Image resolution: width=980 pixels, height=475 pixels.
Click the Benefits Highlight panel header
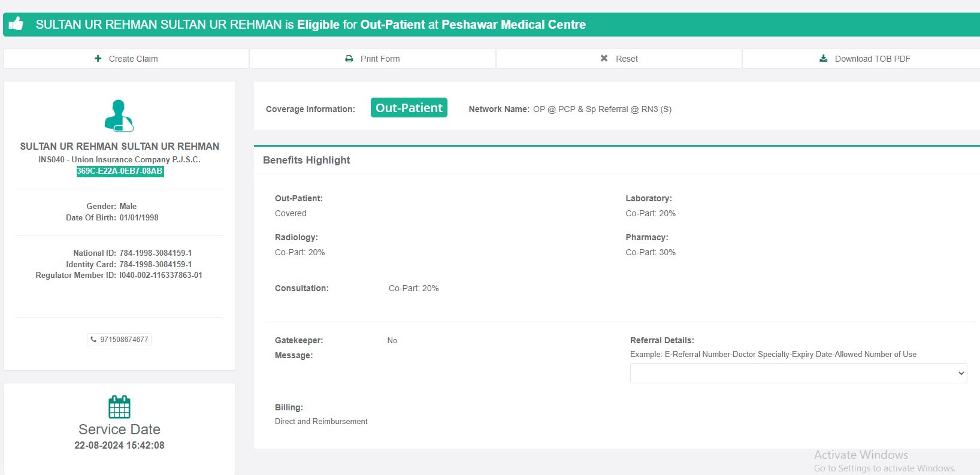tap(307, 161)
